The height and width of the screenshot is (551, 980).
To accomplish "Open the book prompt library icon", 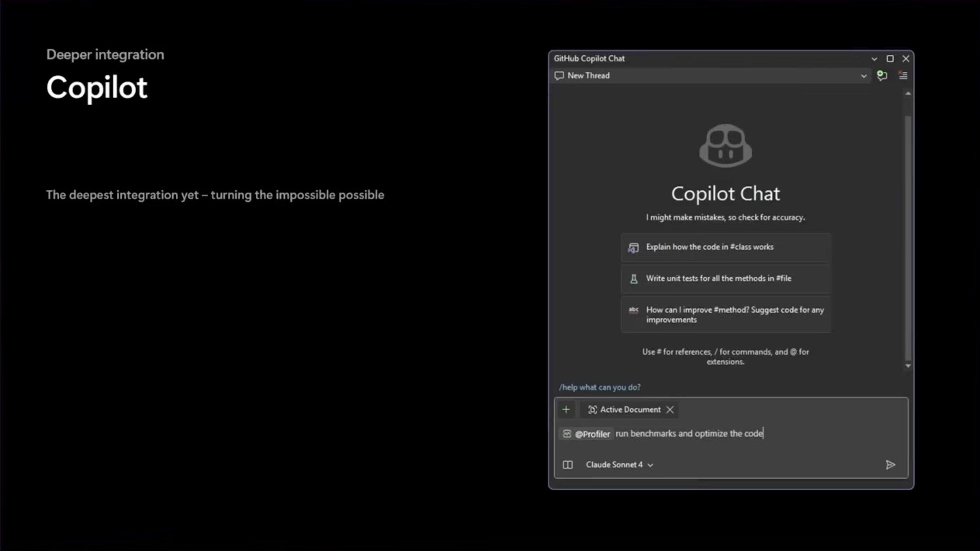I will coord(568,464).
